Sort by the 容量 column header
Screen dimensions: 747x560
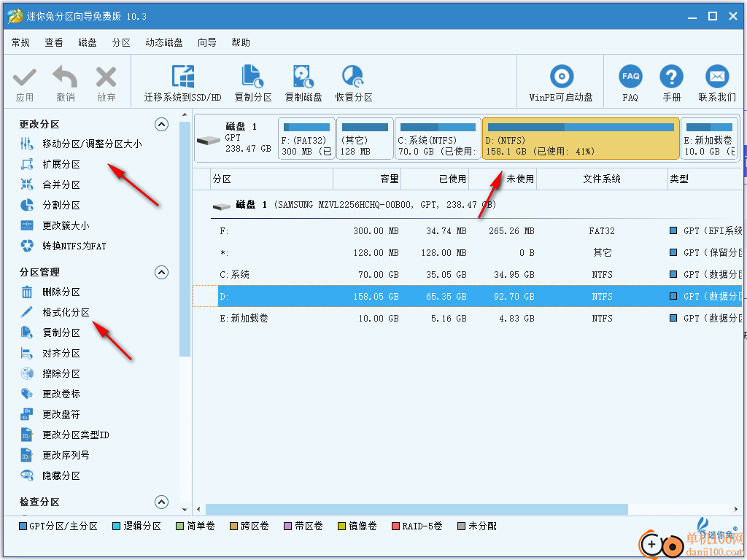[367, 179]
